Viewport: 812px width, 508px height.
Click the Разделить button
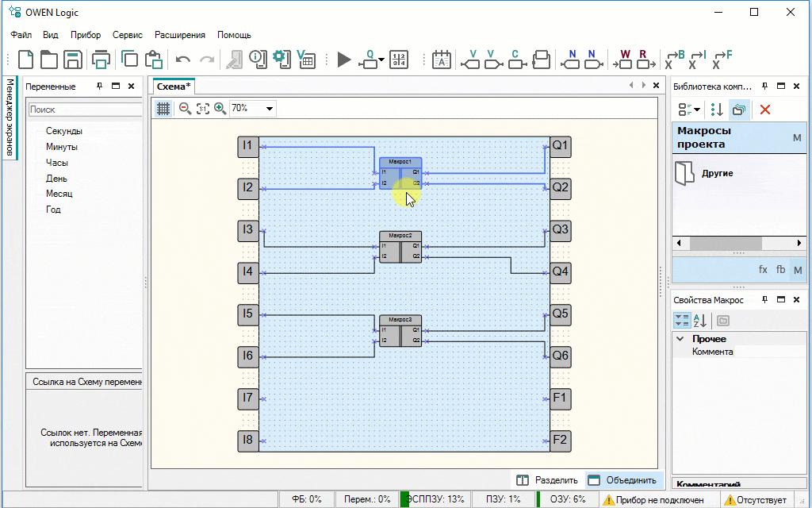pyautogui.click(x=547, y=479)
